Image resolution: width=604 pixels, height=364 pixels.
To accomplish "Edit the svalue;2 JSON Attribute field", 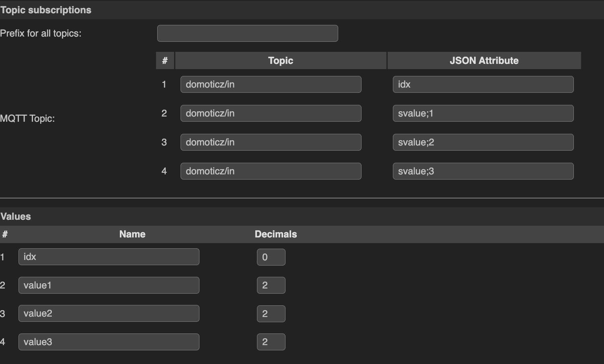I will (x=483, y=142).
